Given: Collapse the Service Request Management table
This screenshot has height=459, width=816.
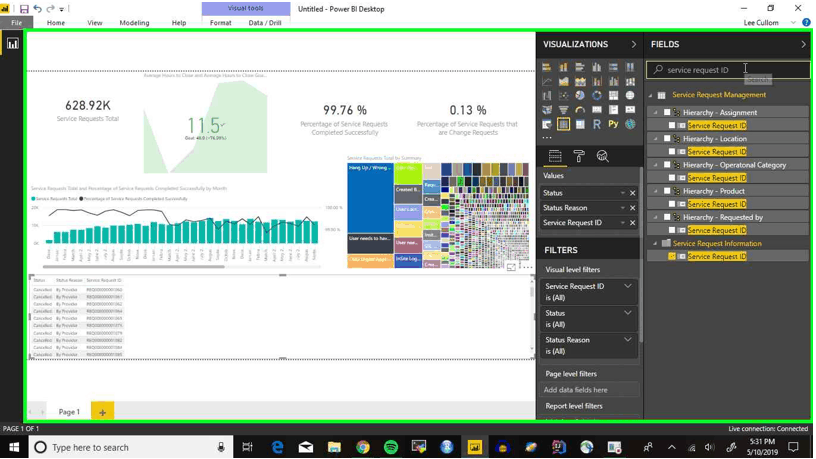Looking at the screenshot, I should (651, 95).
